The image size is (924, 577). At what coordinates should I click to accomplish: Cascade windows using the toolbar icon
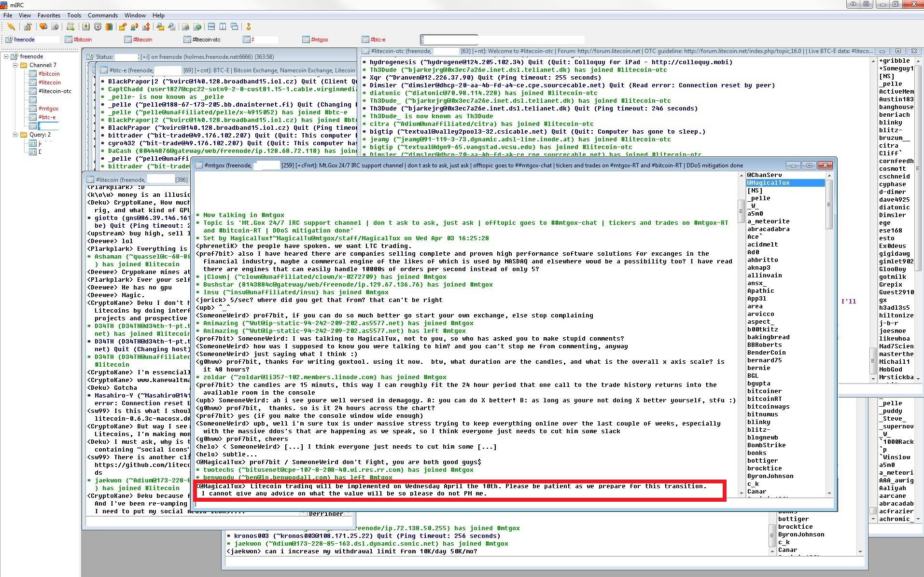235,27
